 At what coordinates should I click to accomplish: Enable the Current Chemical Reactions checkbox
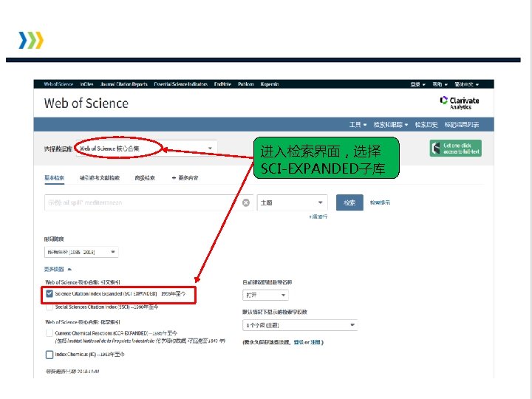pos(50,333)
